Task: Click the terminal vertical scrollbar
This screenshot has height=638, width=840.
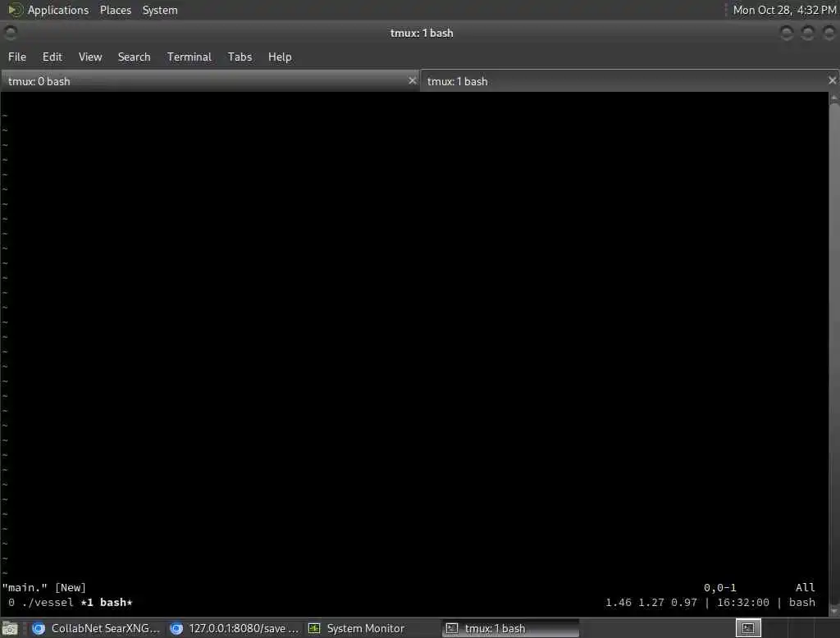Action: tap(834, 354)
